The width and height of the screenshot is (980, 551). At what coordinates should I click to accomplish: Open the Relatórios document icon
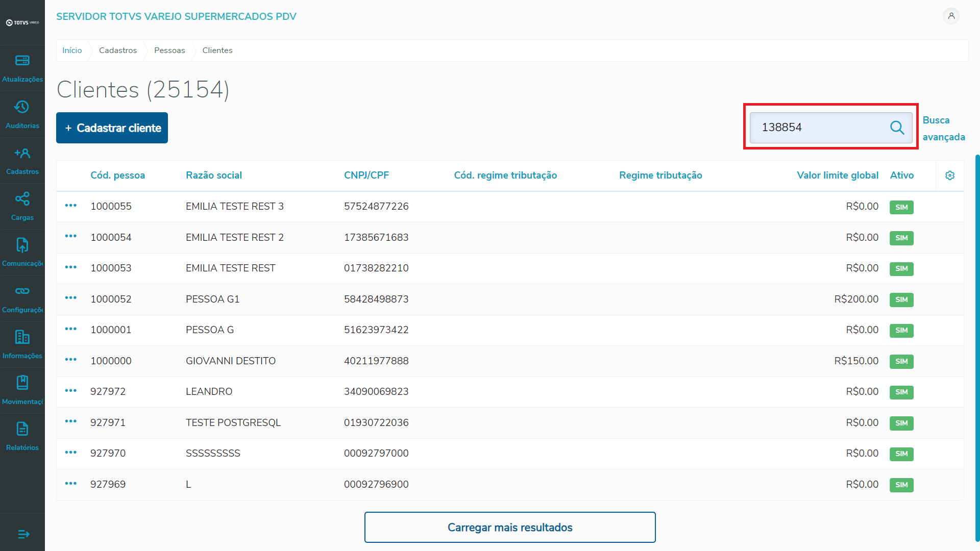[22, 429]
